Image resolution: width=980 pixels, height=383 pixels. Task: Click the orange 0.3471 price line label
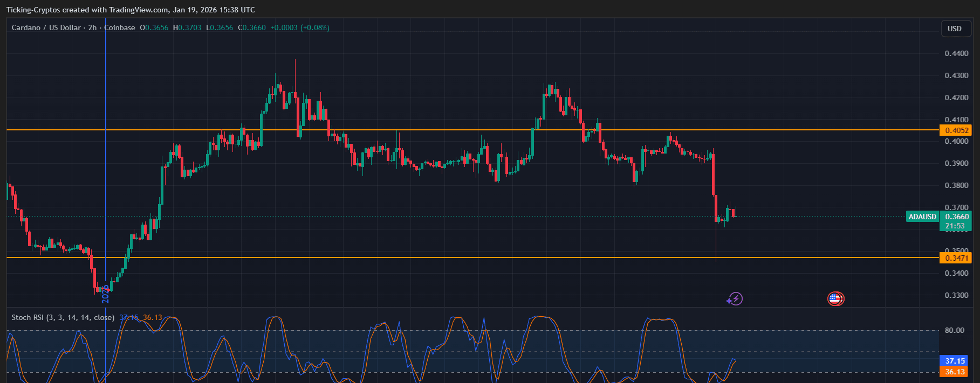955,258
